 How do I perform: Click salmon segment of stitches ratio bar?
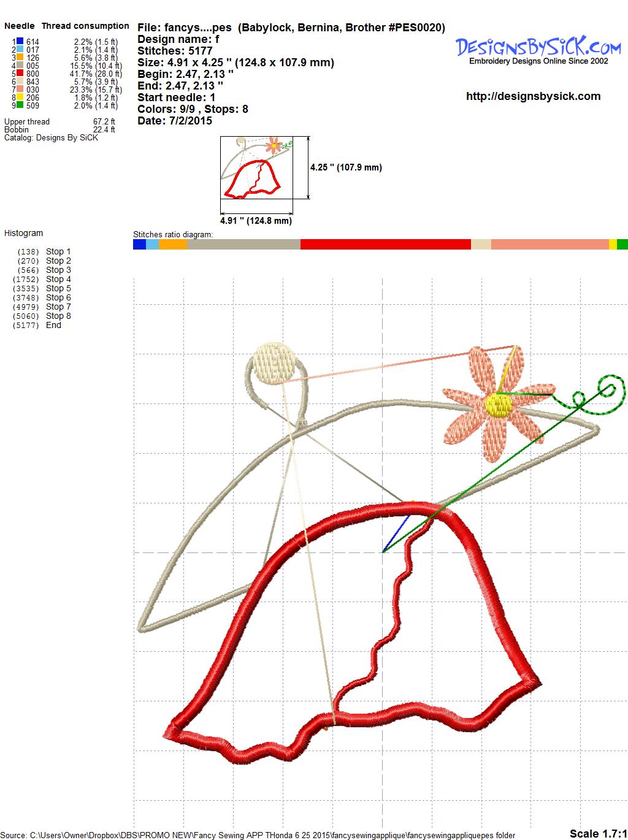tap(549, 244)
